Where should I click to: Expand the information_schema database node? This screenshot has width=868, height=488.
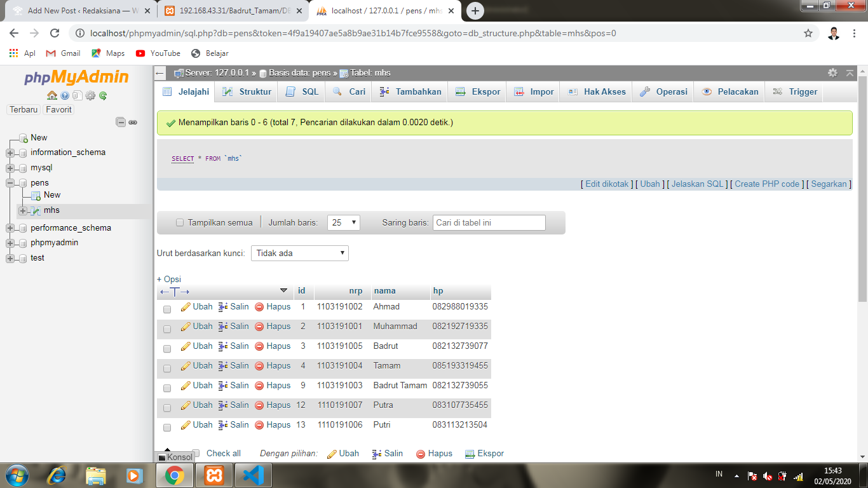[x=10, y=152]
